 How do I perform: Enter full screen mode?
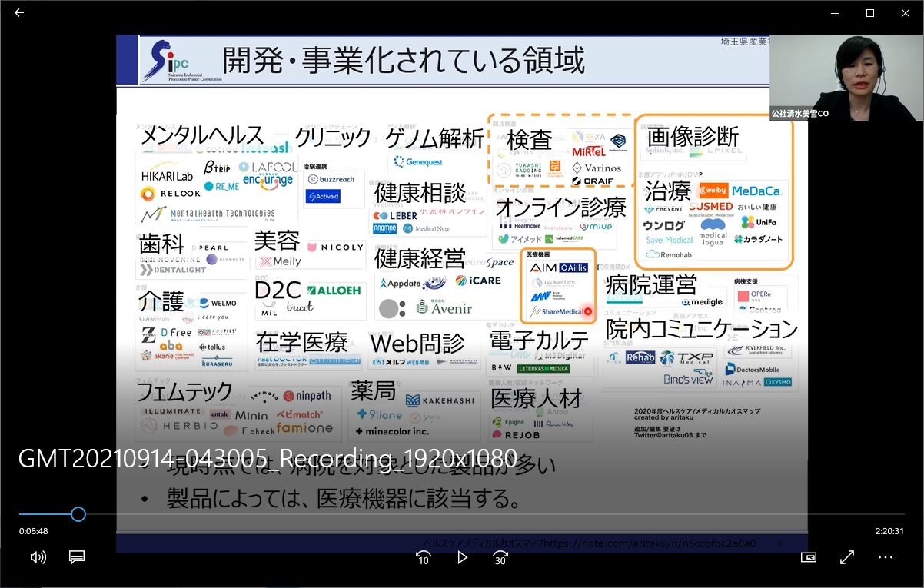[846, 557]
